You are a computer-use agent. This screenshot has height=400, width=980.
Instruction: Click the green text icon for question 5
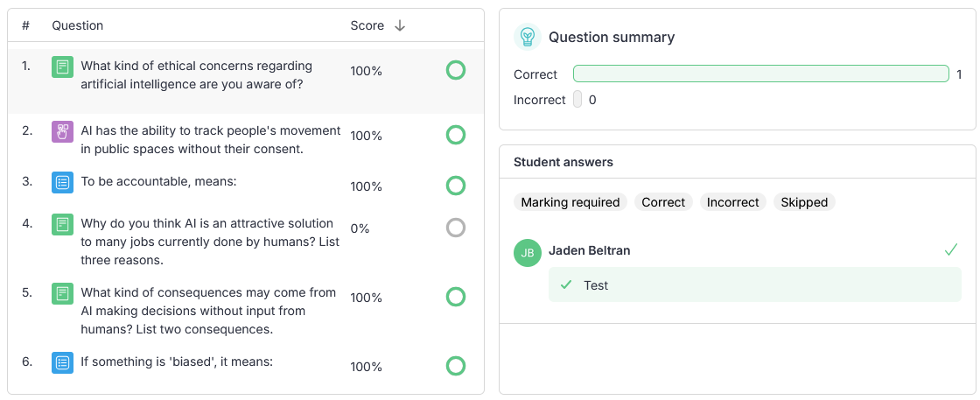point(62,293)
